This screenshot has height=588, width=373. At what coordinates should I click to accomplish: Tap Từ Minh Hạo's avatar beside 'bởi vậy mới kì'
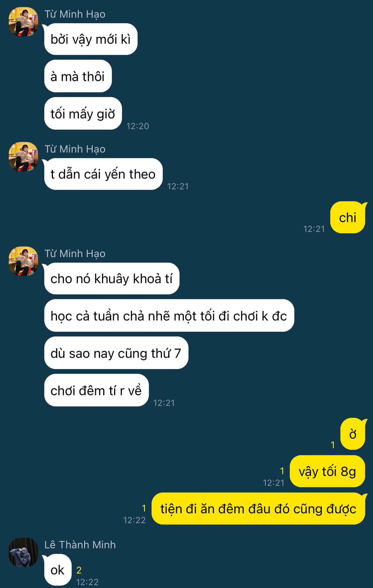23,22
